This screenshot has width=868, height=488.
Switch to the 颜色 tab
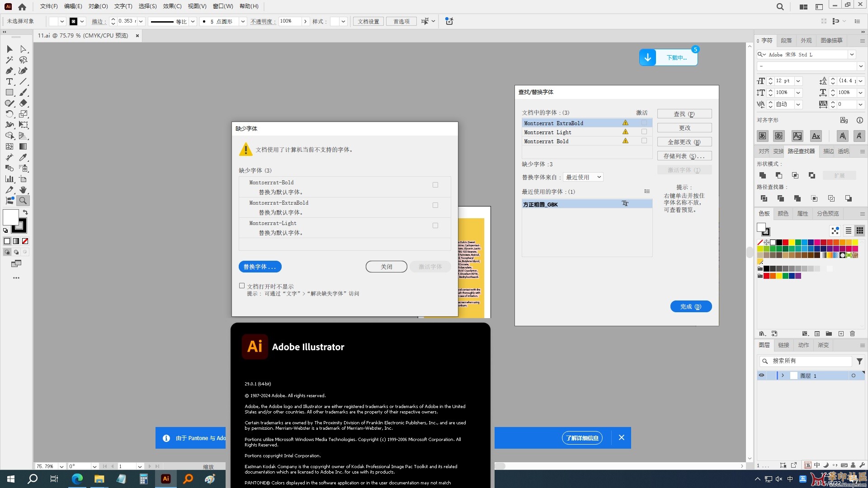(783, 213)
